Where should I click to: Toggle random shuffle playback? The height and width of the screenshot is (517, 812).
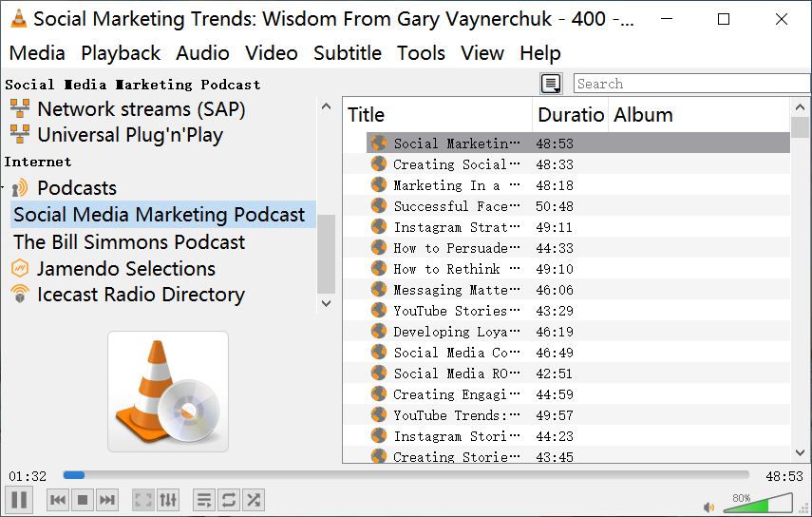point(254,500)
